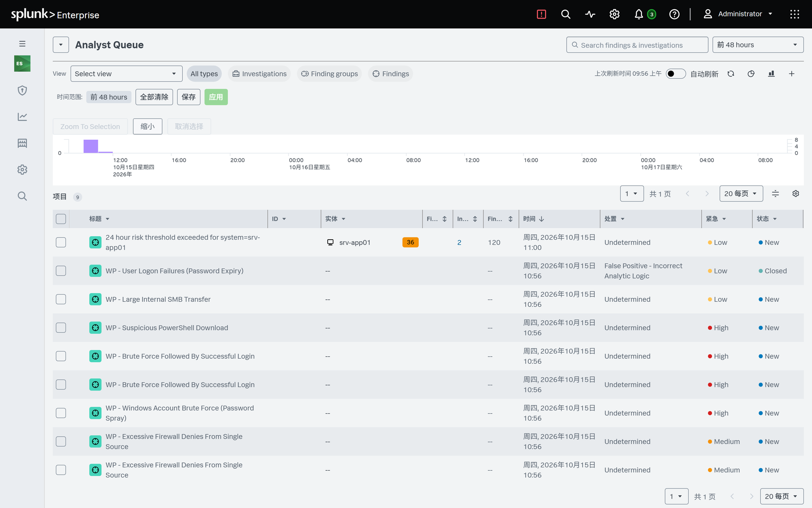Open the Select view dropdown
Image resolution: width=812 pixels, height=508 pixels.
(126, 74)
